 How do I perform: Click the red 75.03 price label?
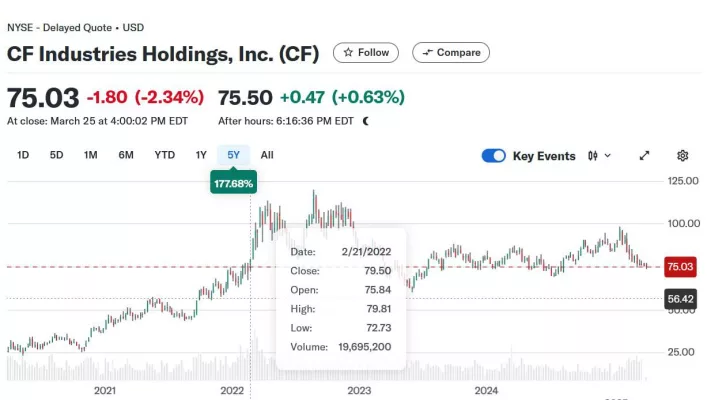pos(680,267)
